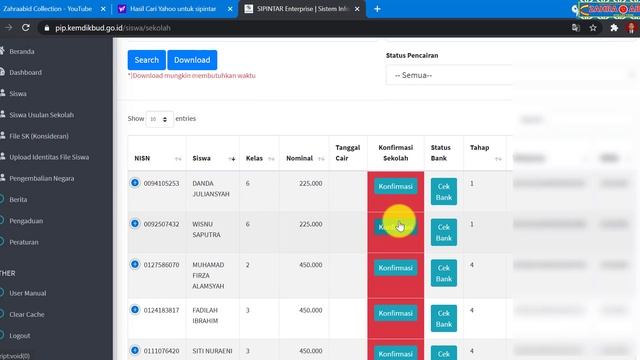Click the address bar URL
The width and height of the screenshot is (640, 360).
coord(113,28)
